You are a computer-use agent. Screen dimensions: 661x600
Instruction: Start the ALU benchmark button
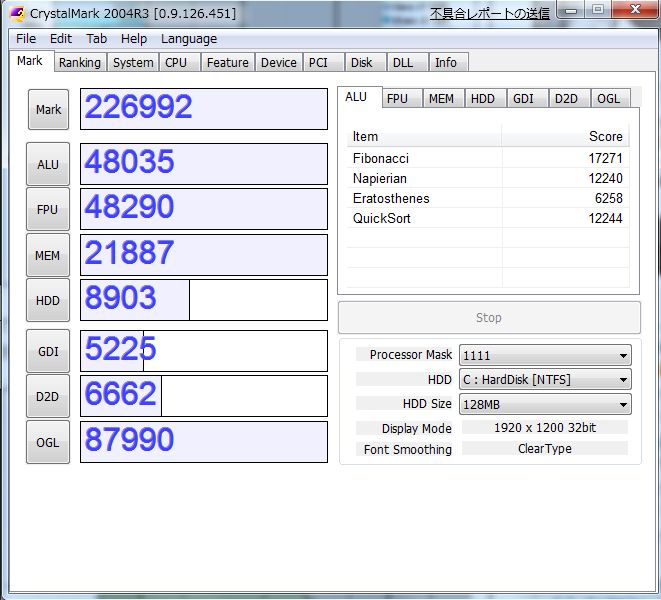pyautogui.click(x=48, y=165)
